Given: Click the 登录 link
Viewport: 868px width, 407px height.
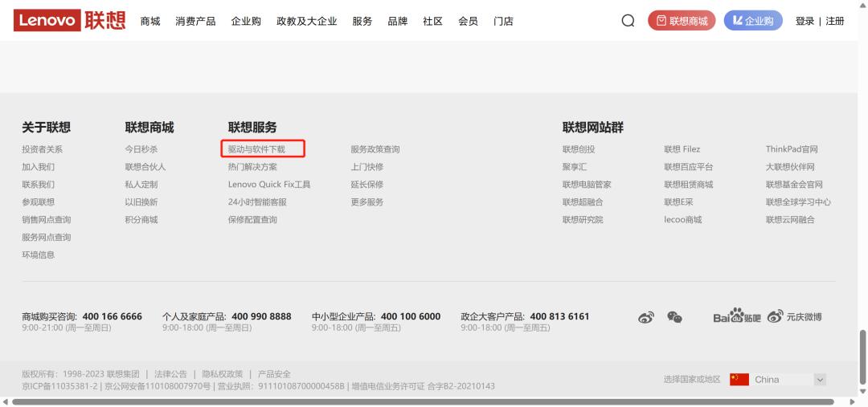Looking at the screenshot, I should pos(805,21).
